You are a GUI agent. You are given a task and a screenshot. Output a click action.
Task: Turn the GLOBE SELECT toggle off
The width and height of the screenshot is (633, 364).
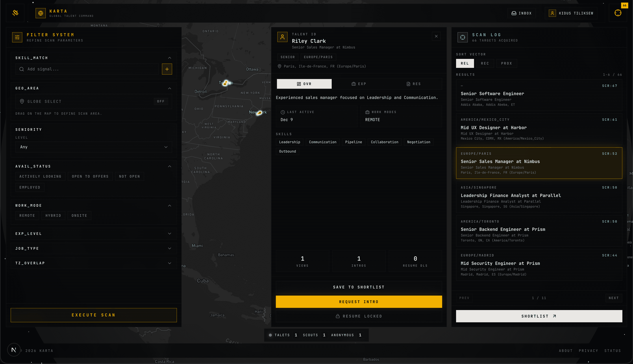click(x=160, y=101)
